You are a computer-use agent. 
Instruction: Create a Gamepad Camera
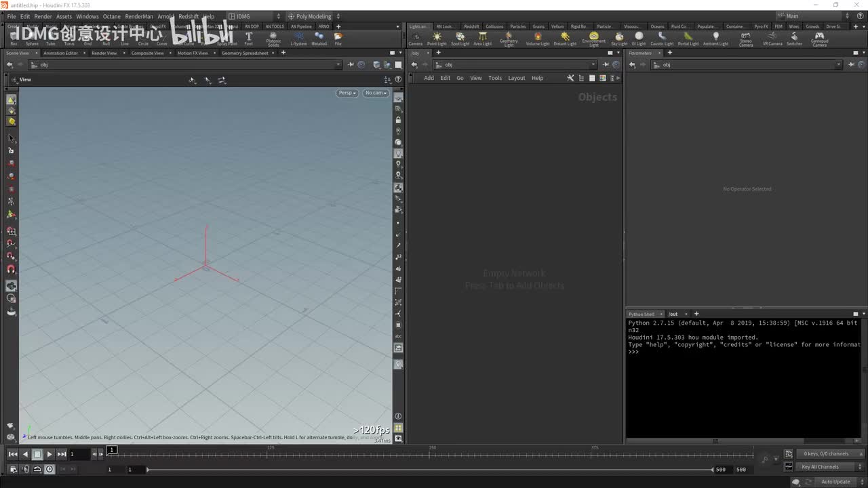tap(819, 39)
